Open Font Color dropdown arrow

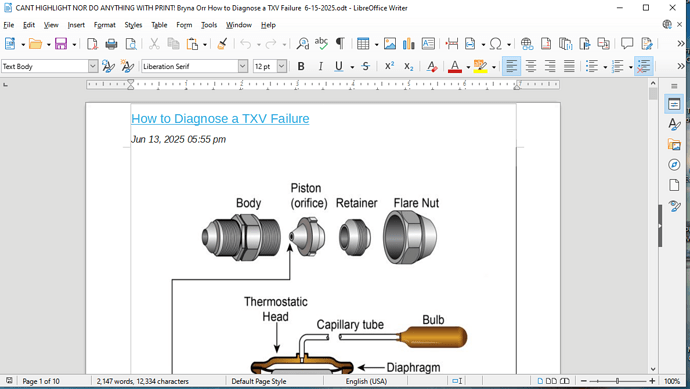(x=468, y=67)
